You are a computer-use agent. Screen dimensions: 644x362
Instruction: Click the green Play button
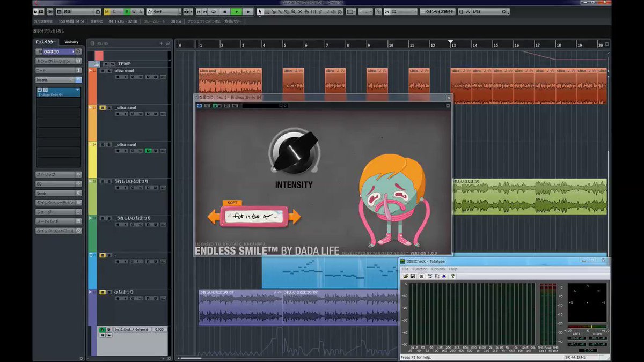[237, 11]
